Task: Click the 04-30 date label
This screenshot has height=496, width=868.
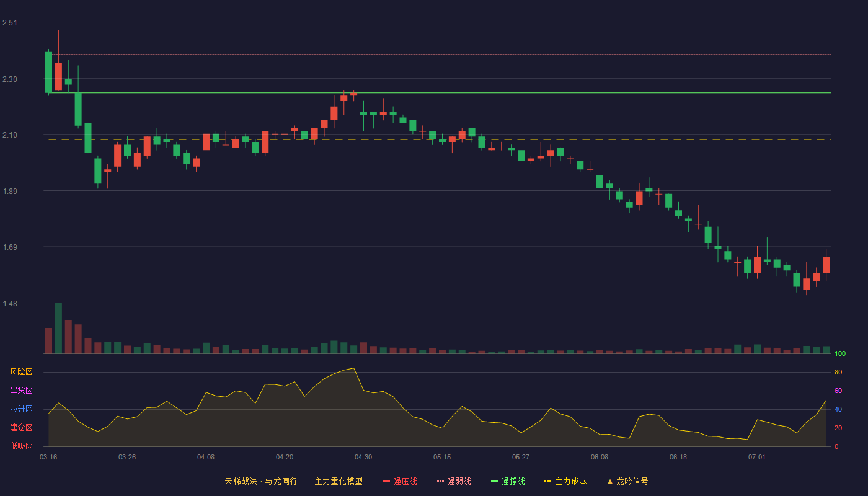Action: [363, 457]
